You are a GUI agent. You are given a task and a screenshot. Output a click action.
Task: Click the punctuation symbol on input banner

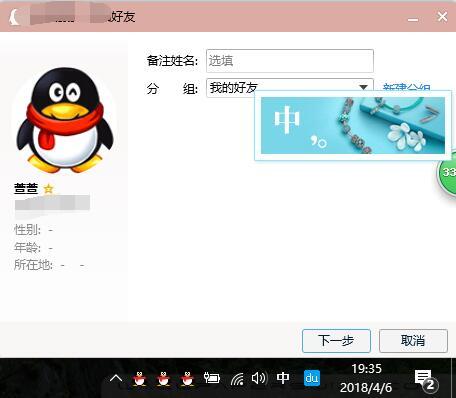tap(319, 141)
